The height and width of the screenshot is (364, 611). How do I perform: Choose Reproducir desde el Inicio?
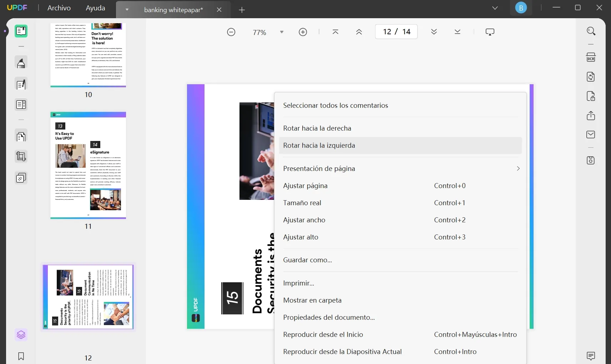click(400, 334)
